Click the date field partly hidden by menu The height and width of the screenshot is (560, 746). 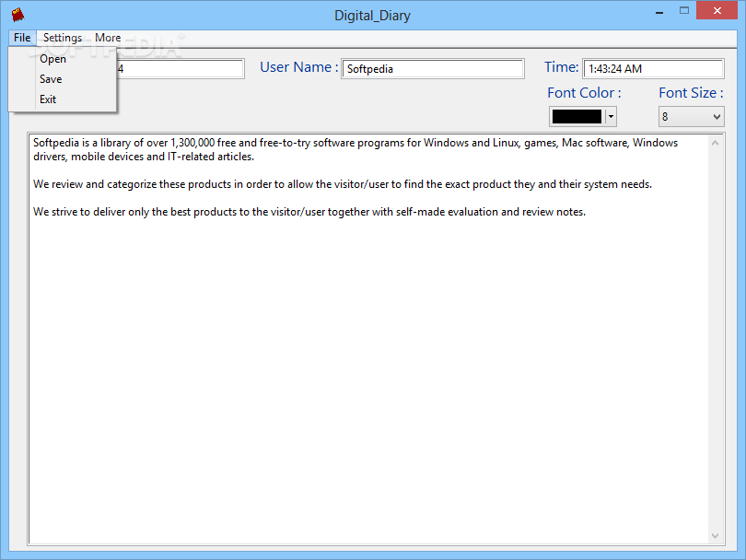[181, 69]
